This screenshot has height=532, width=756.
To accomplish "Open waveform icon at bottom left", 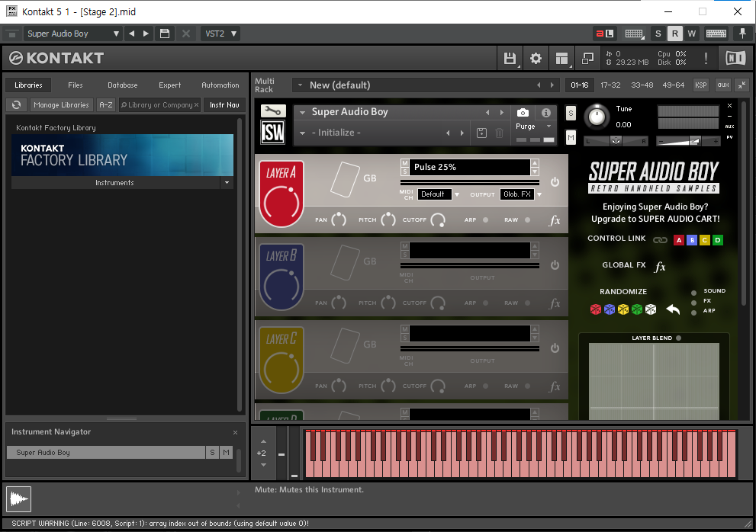I will [x=19, y=498].
